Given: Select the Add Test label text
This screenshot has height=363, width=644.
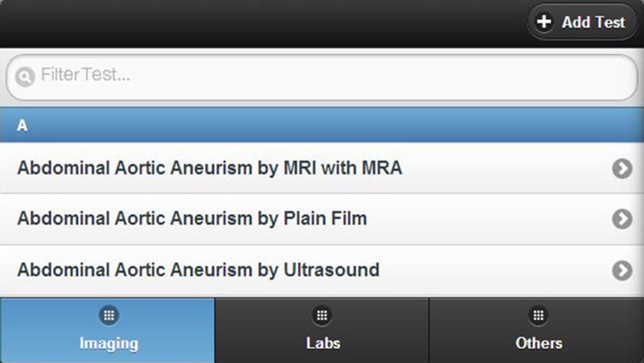Looking at the screenshot, I should click(x=593, y=22).
